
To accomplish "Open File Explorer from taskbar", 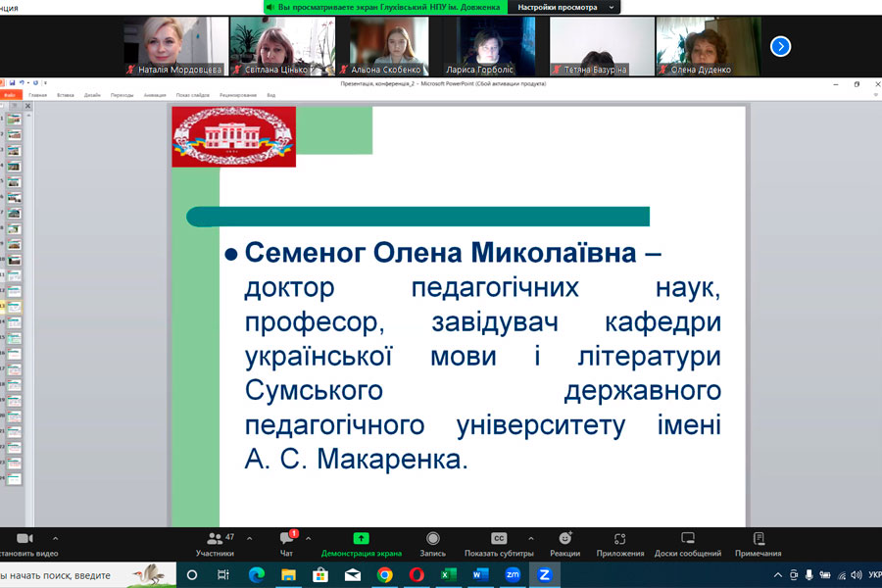I will [288, 575].
